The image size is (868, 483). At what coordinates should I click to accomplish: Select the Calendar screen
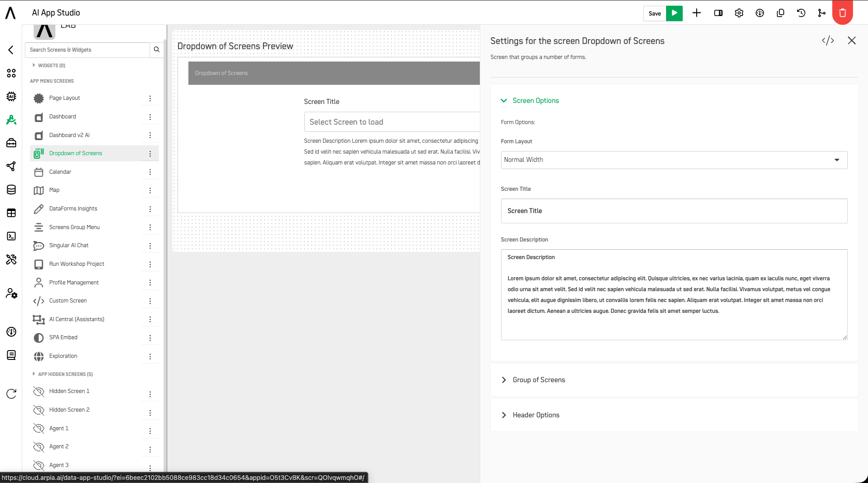pyautogui.click(x=60, y=172)
